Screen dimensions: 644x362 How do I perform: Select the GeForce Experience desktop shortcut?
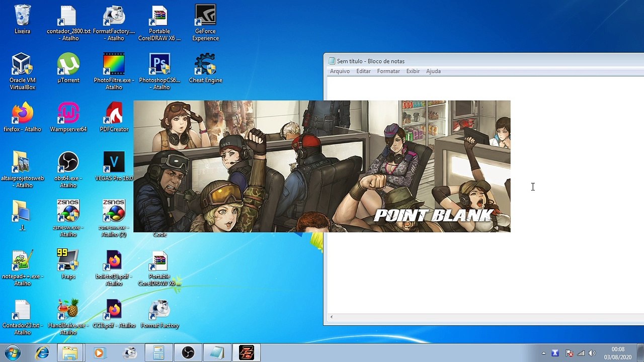point(205,23)
